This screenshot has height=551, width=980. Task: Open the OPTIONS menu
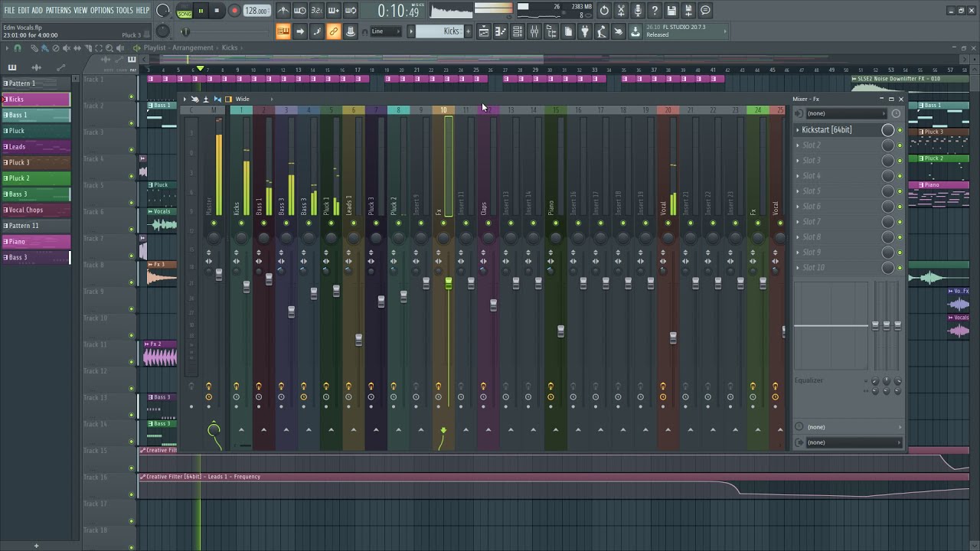102,11
